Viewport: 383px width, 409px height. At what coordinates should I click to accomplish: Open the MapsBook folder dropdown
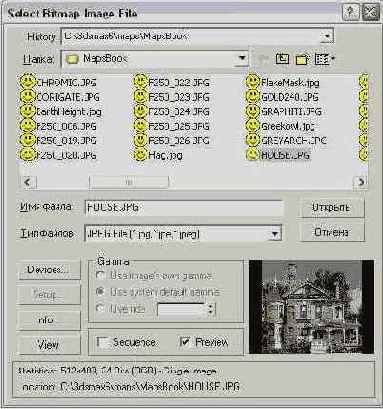pos(242,59)
